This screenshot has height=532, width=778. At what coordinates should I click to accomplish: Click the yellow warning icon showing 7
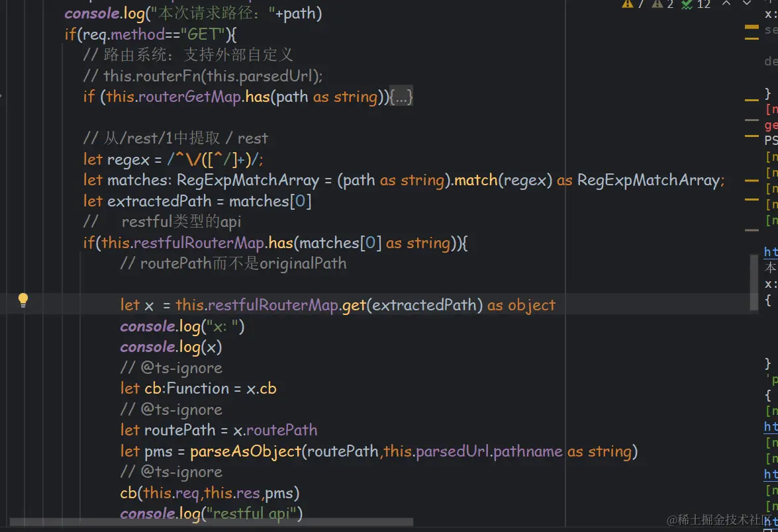point(634,5)
